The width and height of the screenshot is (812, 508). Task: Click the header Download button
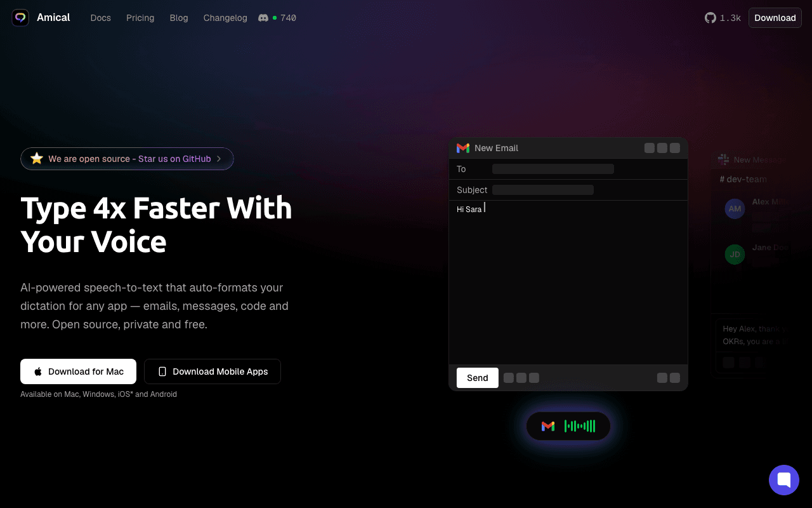pyautogui.click(x=775, y=18)
